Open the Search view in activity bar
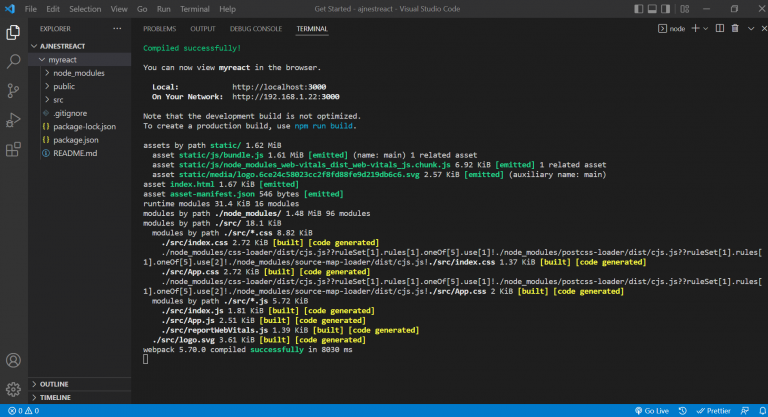 [14, 61]
